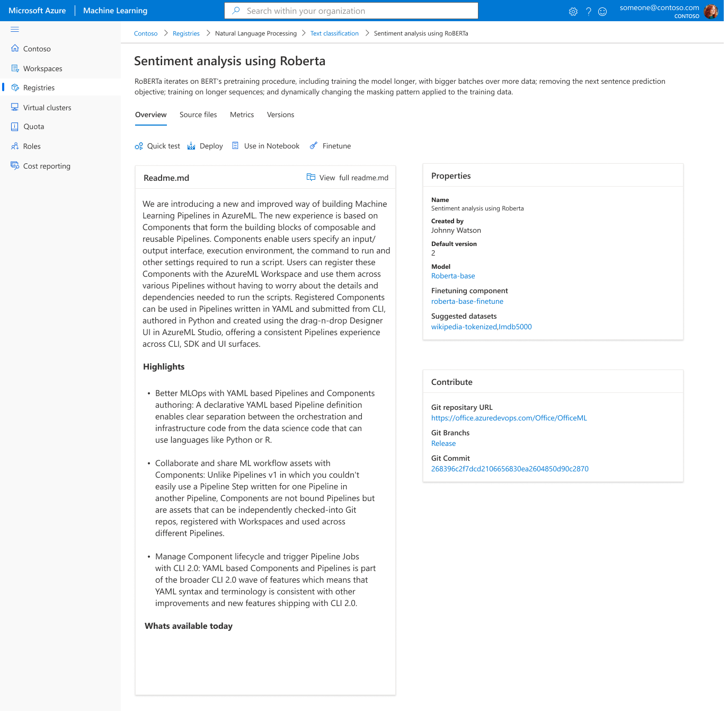
Task: Open the Release branch link
Action: (x=443, y=443)
